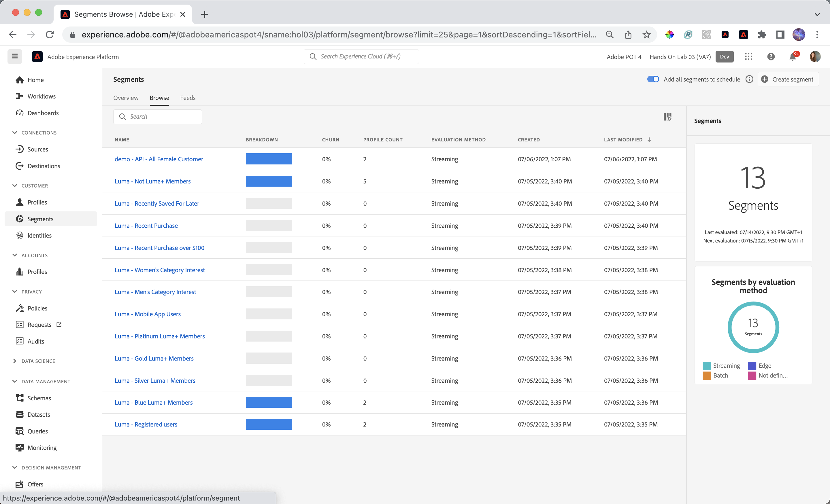Open Schemas in the left sidebar
The image size is (830, 504).
tap(39, 398)
